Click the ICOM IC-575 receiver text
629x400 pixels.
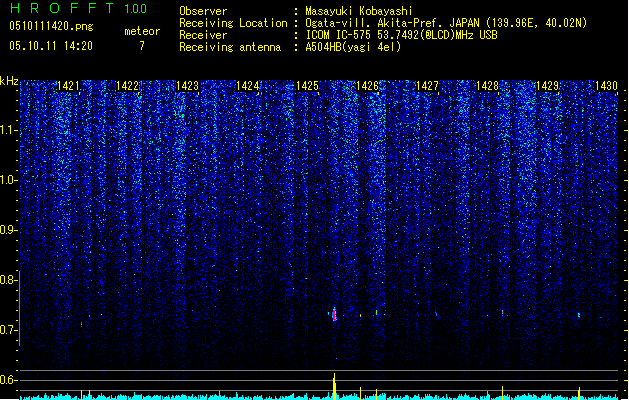pyautogui.click(x=401, y=35)
